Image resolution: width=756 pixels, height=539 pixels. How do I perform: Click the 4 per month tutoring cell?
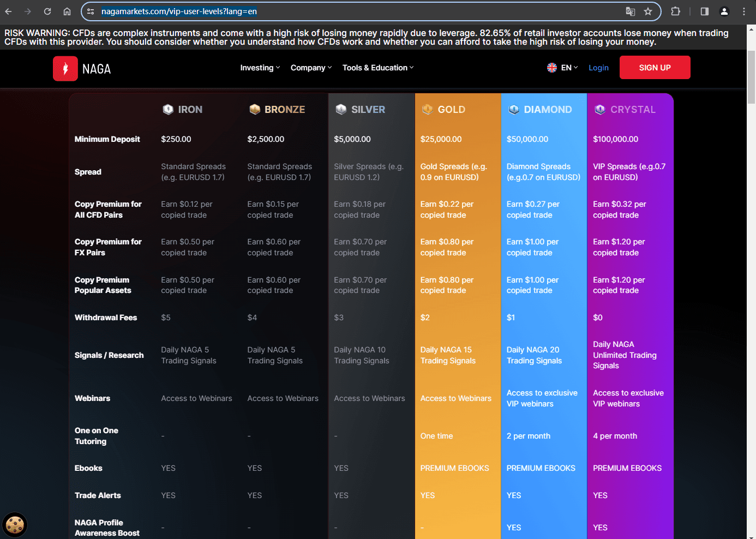615,436
